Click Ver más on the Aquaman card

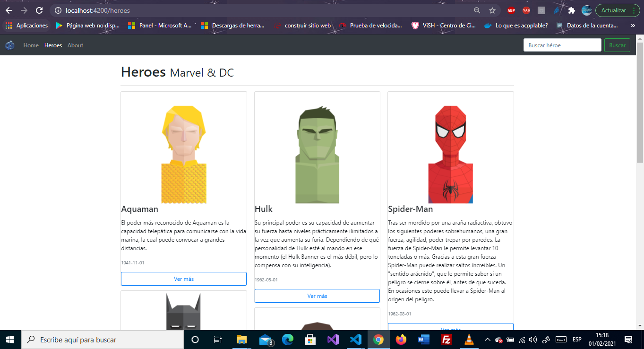[184, 279]
